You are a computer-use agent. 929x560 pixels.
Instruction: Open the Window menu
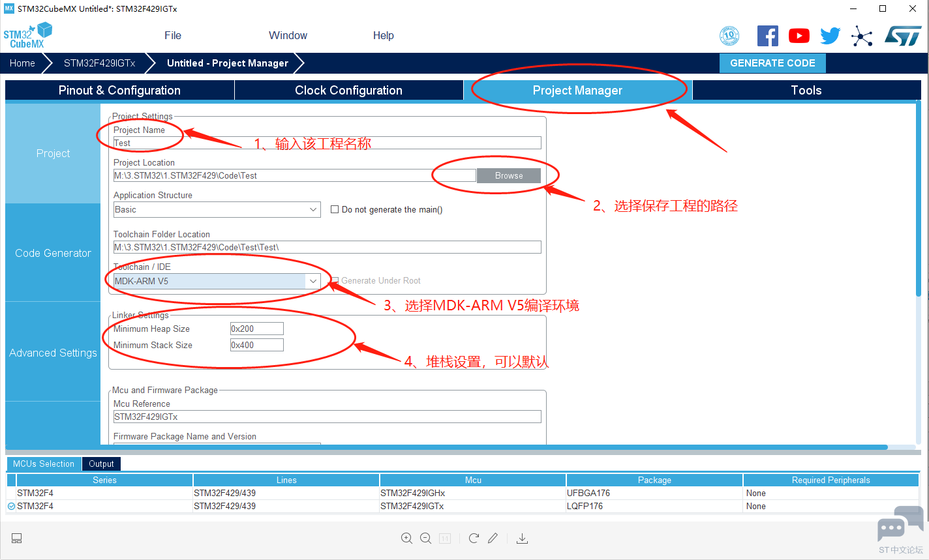coord(288,35)
